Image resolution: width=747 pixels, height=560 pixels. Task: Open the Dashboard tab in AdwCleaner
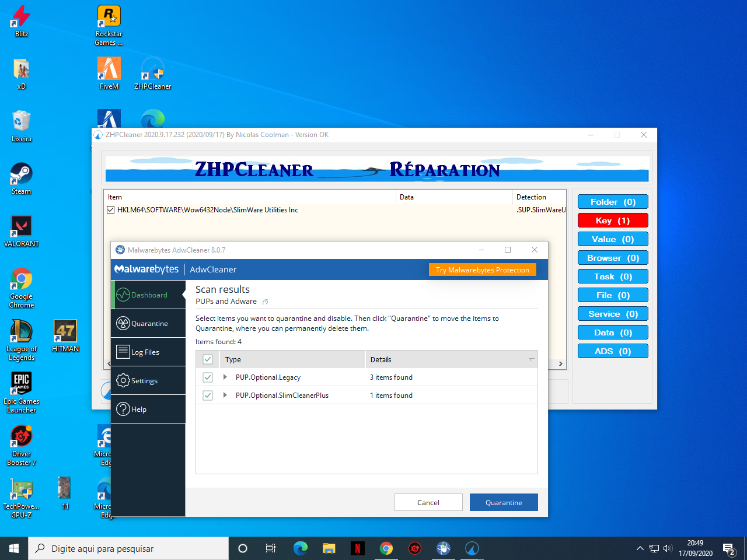pos(148,295)
